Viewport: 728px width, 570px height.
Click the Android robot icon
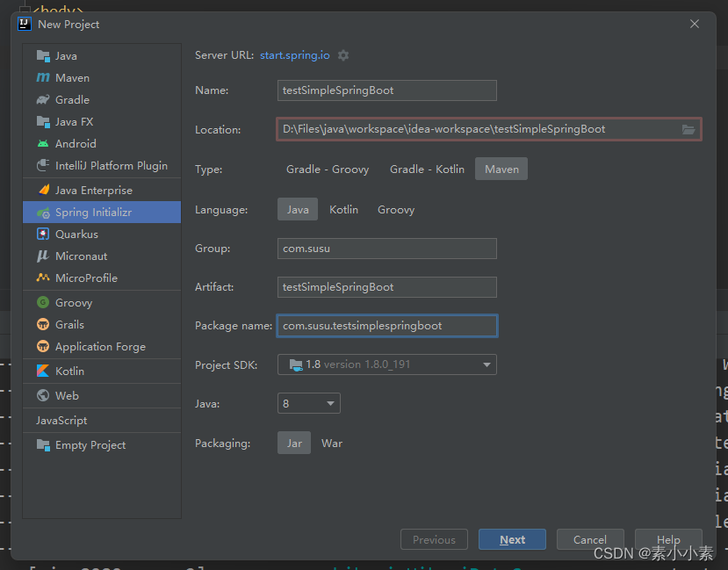pos(43,143)
